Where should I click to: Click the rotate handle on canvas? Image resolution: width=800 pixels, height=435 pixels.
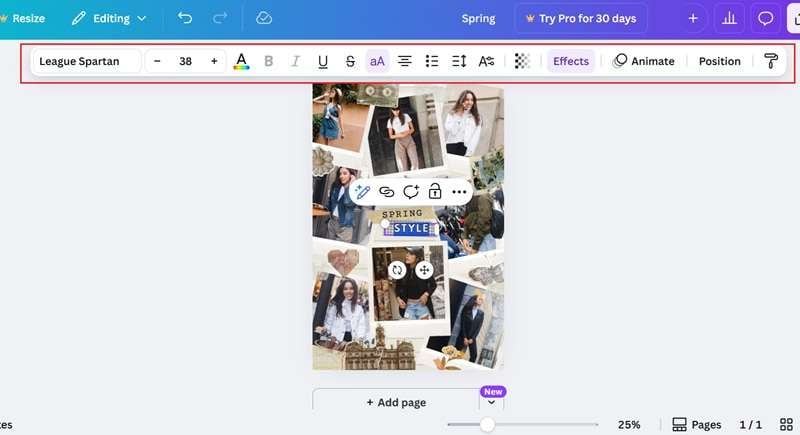(397, 270)
